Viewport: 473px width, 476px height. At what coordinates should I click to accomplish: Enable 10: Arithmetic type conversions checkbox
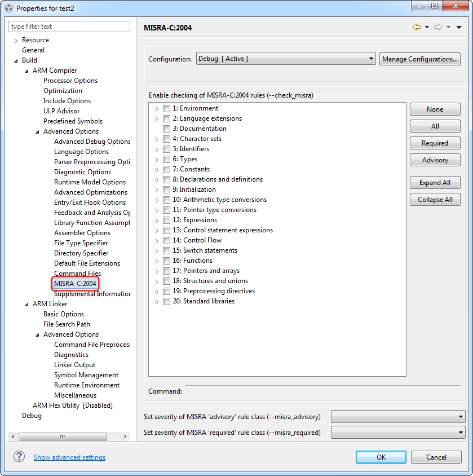pos(166,200)
